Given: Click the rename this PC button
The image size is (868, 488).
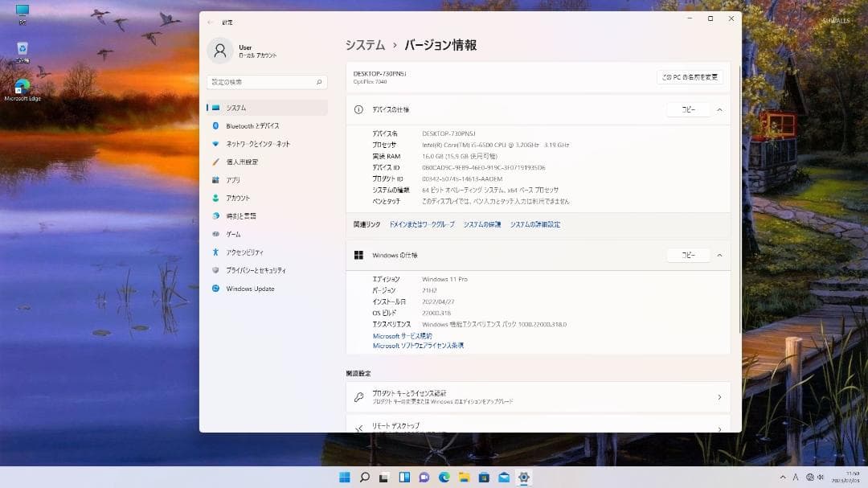Looking at the screenshot, I should [690, 77].
